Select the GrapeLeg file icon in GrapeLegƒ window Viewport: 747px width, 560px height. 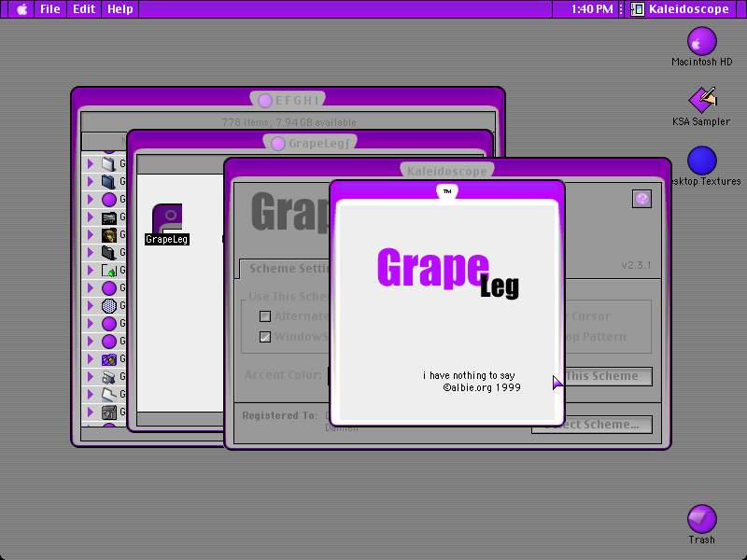(167, 218)
